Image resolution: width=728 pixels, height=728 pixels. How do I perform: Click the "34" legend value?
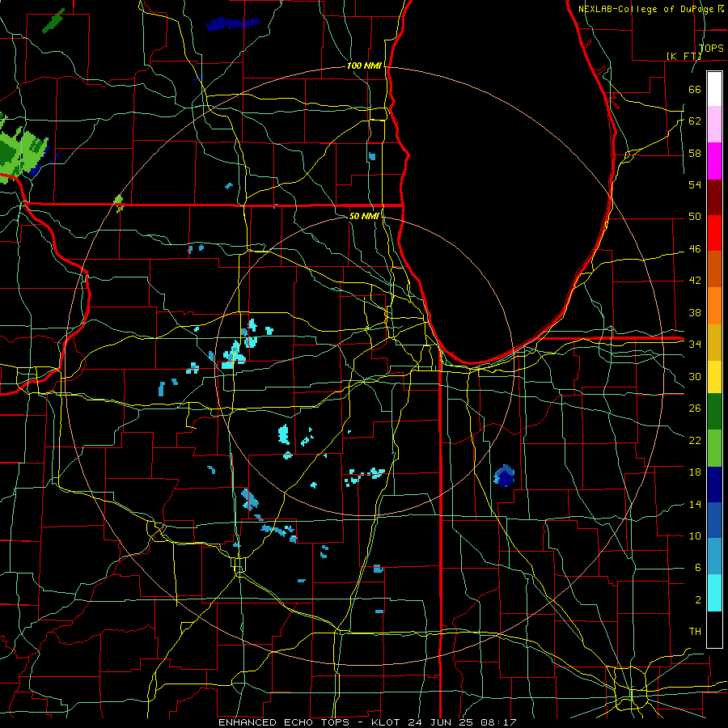(x=695, y=345)
